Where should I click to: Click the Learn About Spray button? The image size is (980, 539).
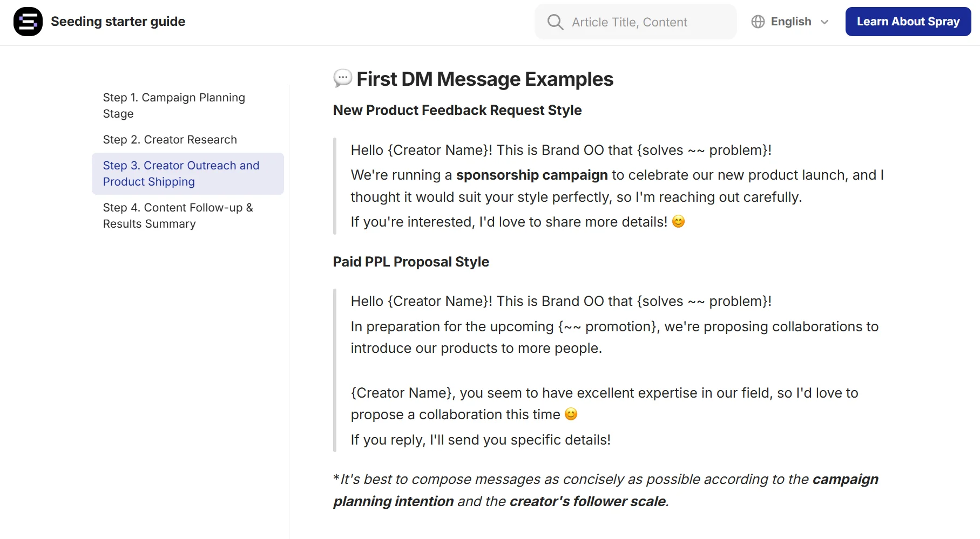(x=908, y=22)
